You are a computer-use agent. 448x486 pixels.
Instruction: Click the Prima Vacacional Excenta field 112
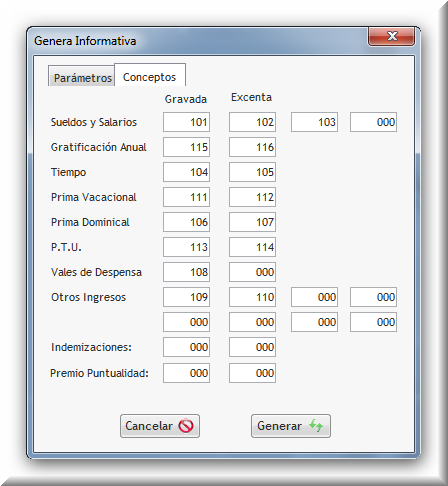pyautogui.click(x=252, y=197)
